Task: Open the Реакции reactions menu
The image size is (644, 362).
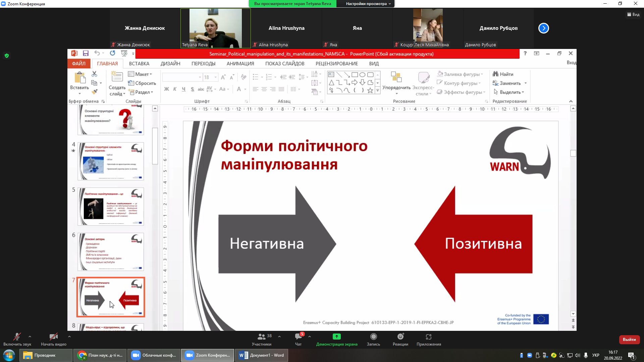Action: (x=400, y=339)
